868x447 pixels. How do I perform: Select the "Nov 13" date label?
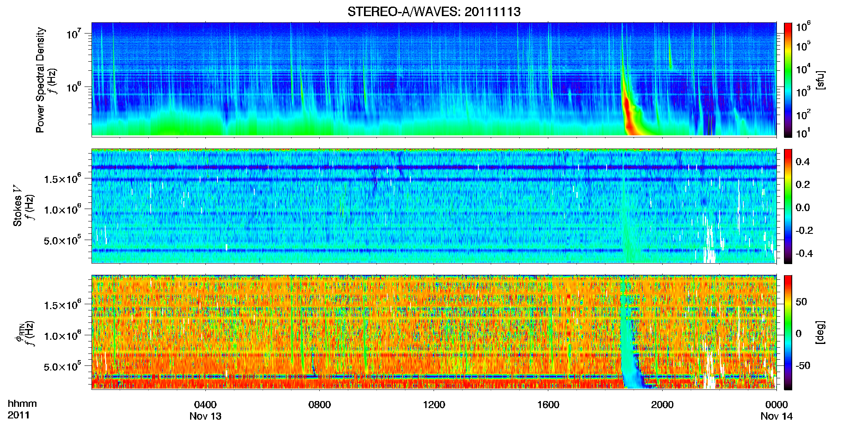click(205, 416)
